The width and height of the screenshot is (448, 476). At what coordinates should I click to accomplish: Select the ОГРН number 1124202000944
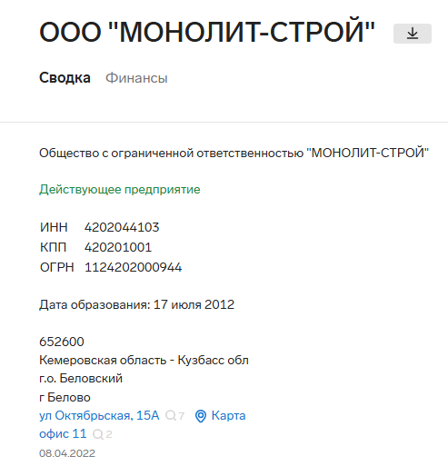[133, 267]
